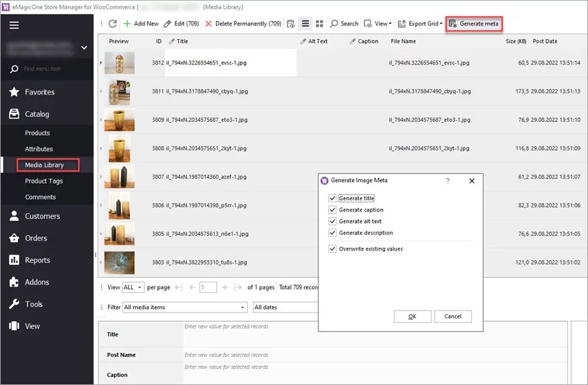
Task: Switch to grid view layout
Action: click(x=319, y=23)
